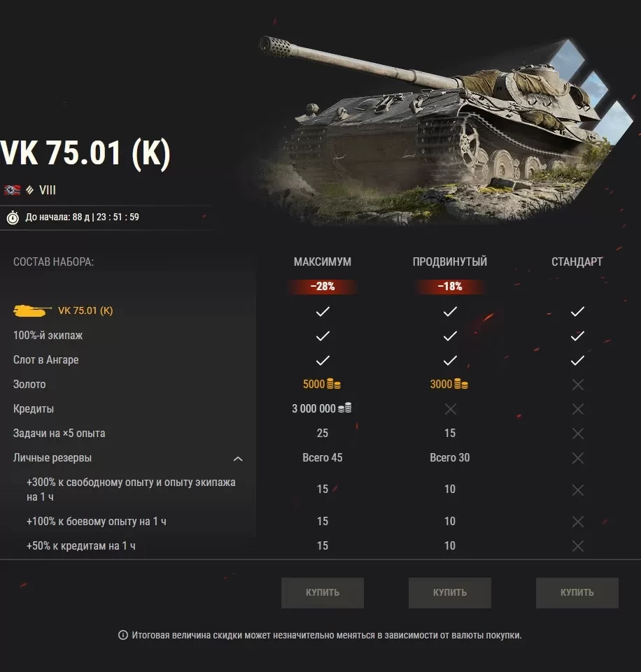Click the gold coins icon next to 5000
Screen dimensions: 641x672
pos(334,384)
